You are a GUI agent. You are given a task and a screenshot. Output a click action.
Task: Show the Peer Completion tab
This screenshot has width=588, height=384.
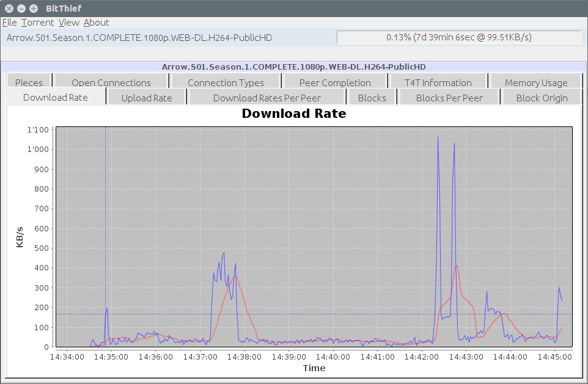tap(335, 82)
